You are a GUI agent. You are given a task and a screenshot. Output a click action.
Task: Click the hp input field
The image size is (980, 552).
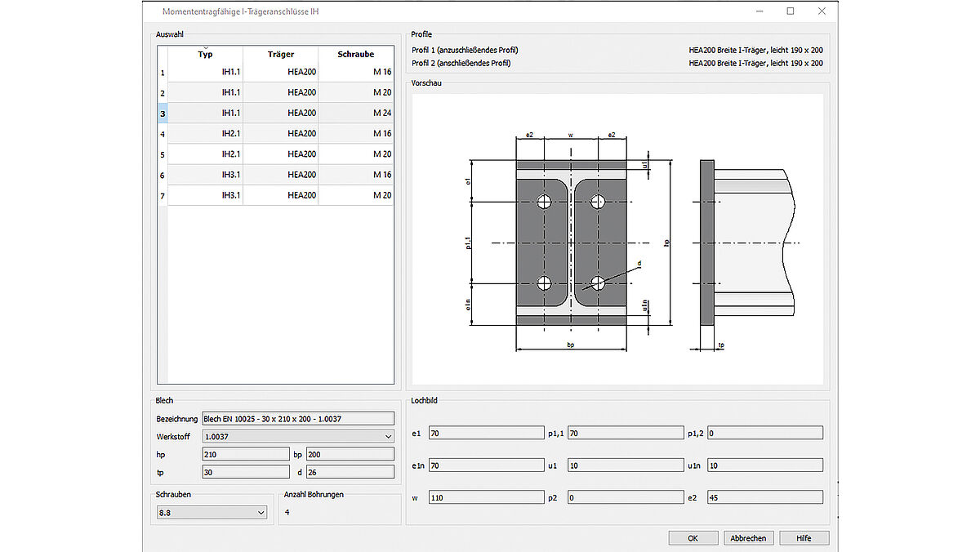[x=245, y=454]
